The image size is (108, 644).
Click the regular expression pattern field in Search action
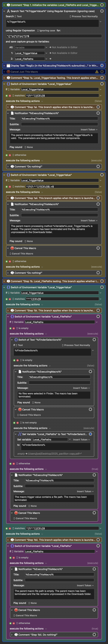pos(54,36)
